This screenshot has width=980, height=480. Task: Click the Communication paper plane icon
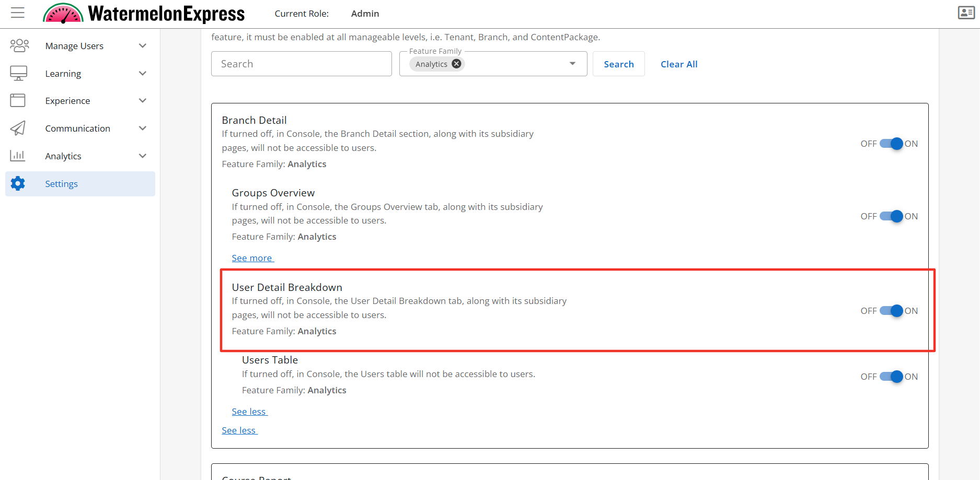point(18,128)
